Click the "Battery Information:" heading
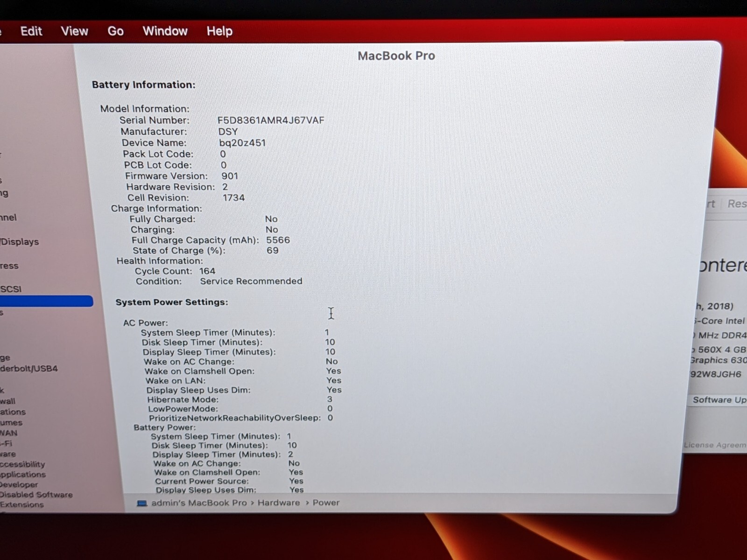 [x=144, y=84]
